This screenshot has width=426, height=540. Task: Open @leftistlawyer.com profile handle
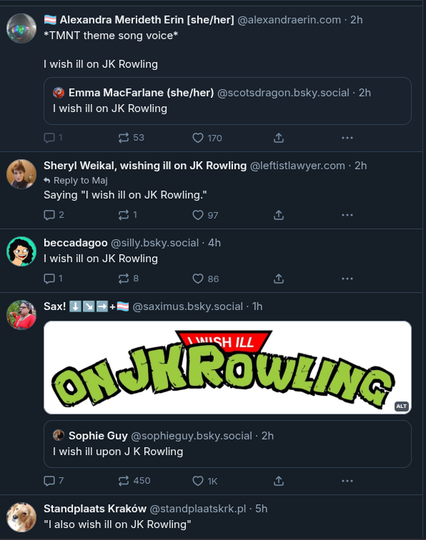click(297, 166)
